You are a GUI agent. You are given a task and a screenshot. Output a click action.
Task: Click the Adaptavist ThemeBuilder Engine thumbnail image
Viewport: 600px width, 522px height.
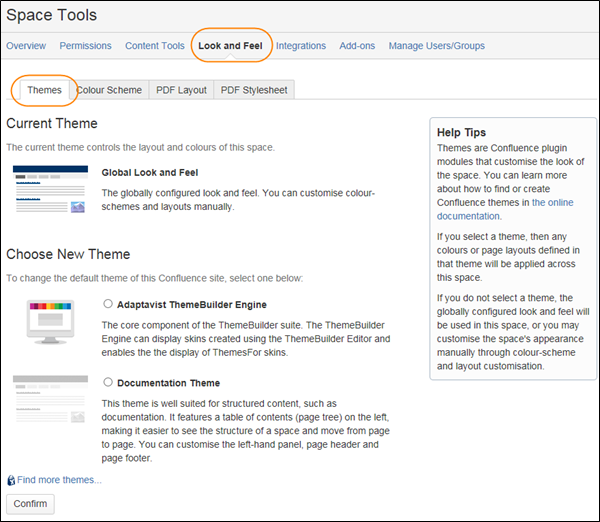[49, 322]
